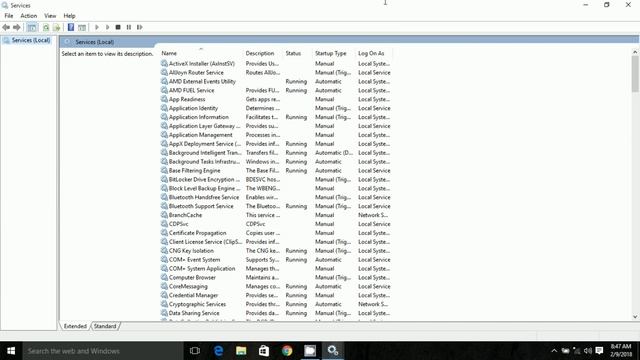Open the Action Center notification icon

[599, 351]
